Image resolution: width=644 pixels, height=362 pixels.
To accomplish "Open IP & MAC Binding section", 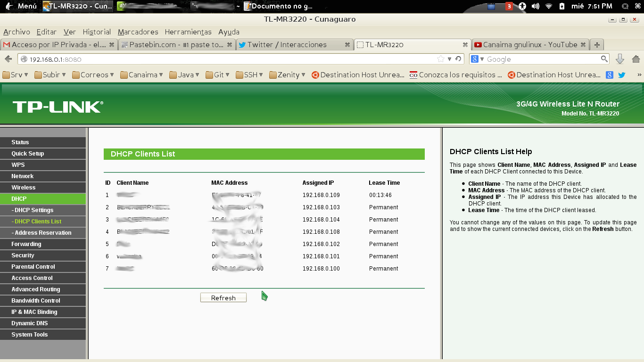I will coord(43,312).
